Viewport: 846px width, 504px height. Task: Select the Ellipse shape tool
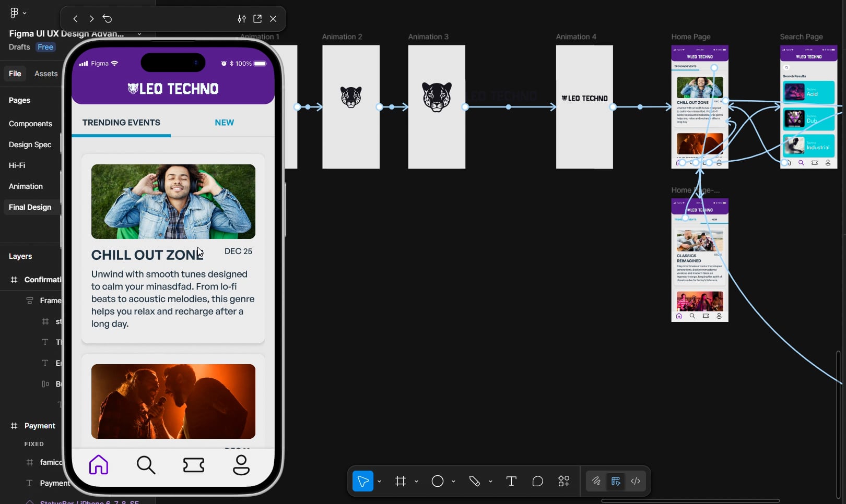point(438,481)
